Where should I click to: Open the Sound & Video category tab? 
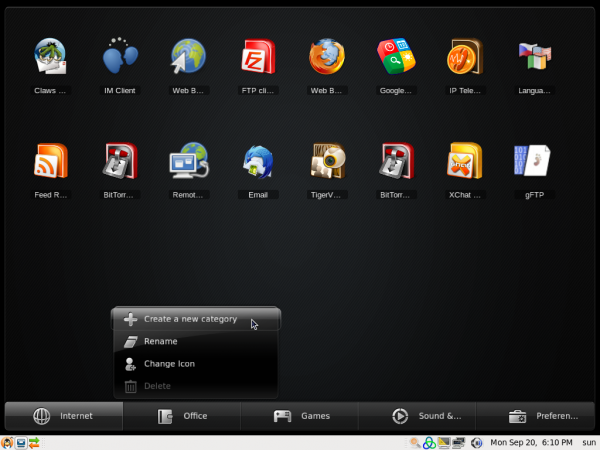(x=417, y=416)
